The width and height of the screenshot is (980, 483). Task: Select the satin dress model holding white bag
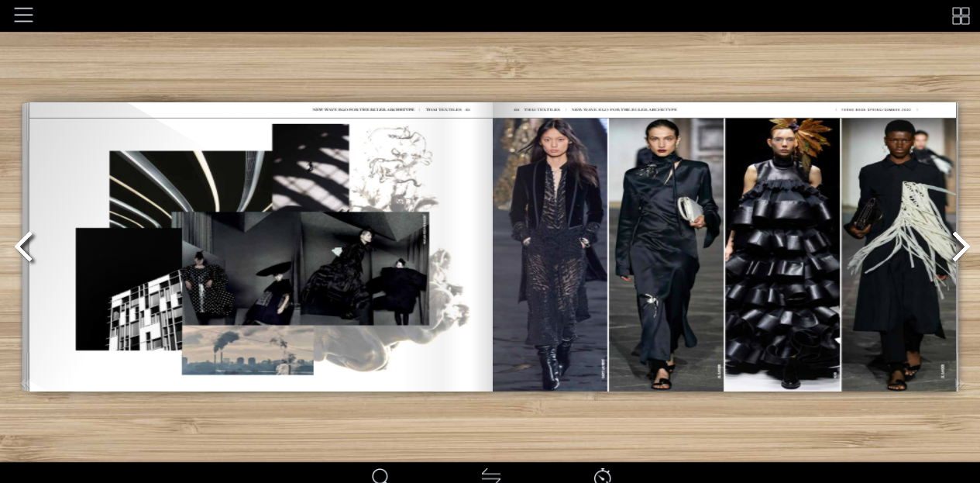coord(665,254)
